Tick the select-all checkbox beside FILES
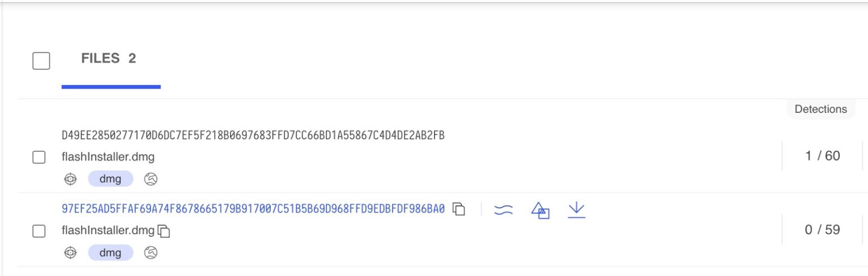This screenshot has height=276, width=868. (x=41, y=60)
